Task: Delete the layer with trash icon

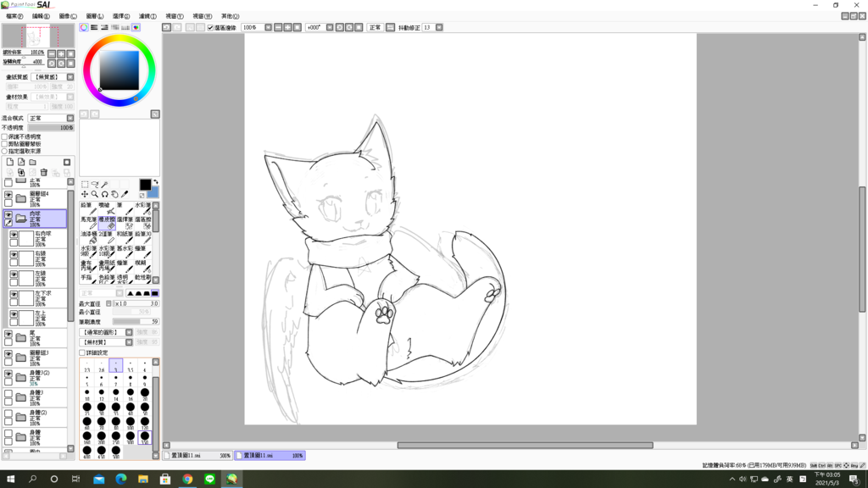Action: tap(44, 173)
